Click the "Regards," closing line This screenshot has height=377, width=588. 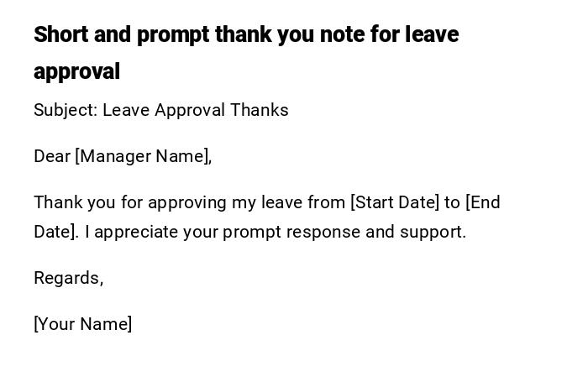[68, 278]
